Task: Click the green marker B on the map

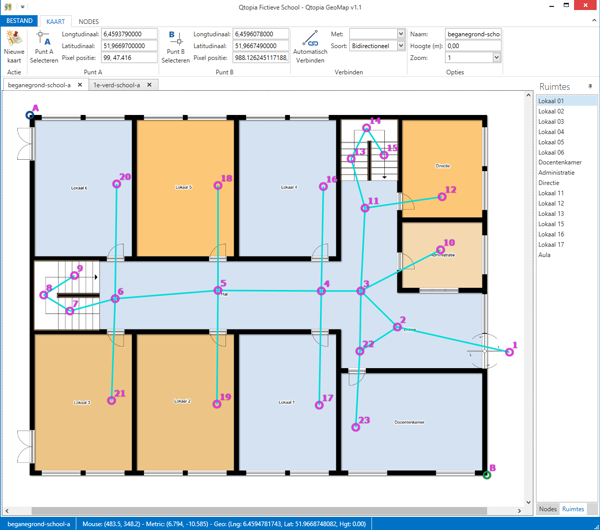Action: (487, 474)
